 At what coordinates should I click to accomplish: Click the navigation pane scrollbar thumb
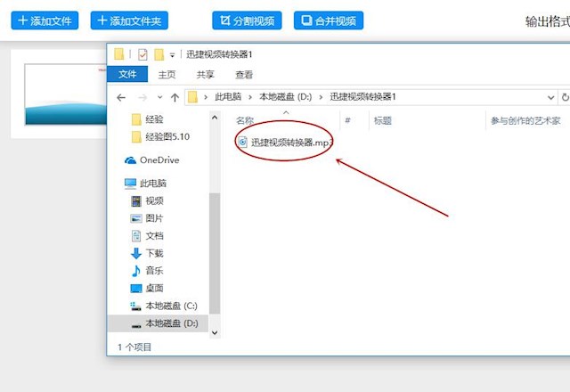(215, 253)
